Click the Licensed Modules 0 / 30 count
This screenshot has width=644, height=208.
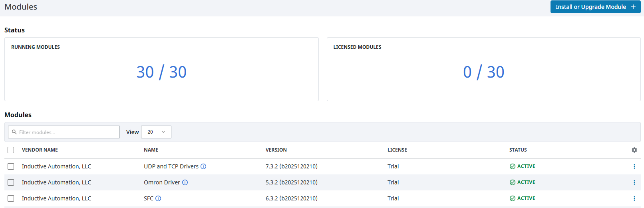point(483,72)
